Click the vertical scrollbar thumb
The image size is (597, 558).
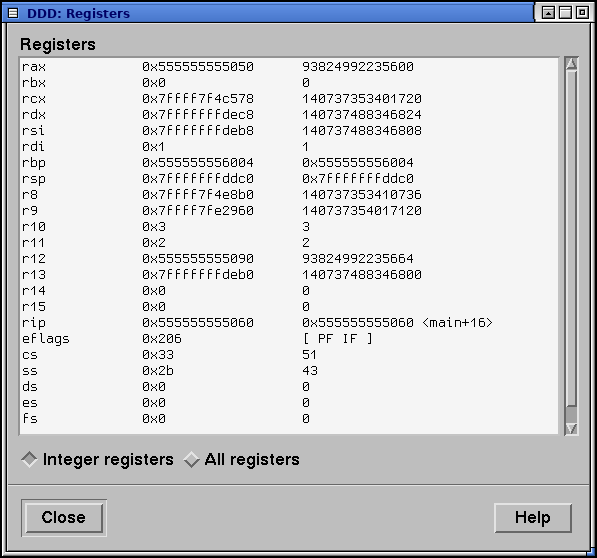pos(571,239)
